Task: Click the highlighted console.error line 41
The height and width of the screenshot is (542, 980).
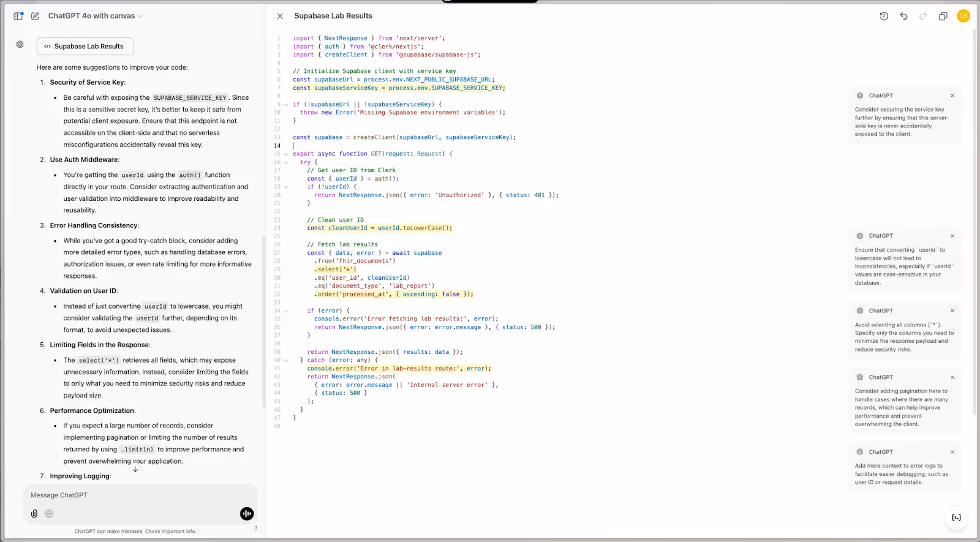Action: tap(399, 369)
